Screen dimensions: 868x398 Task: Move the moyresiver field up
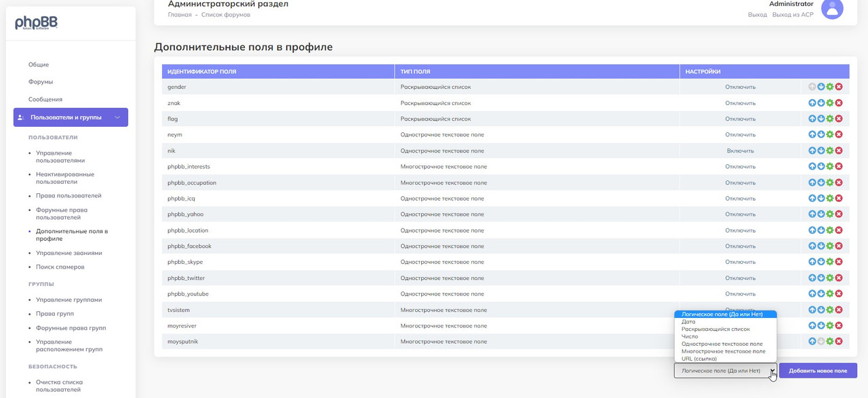pos(812,325)
